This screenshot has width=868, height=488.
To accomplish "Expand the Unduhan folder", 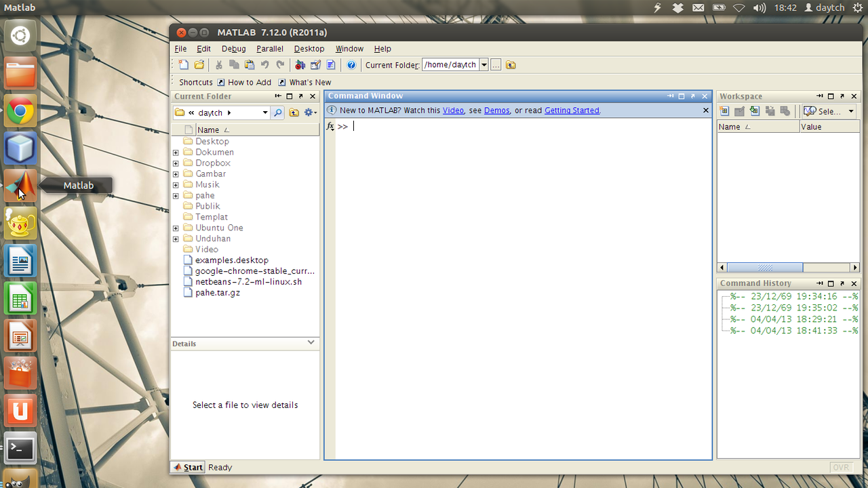I will tap(176, 239).
